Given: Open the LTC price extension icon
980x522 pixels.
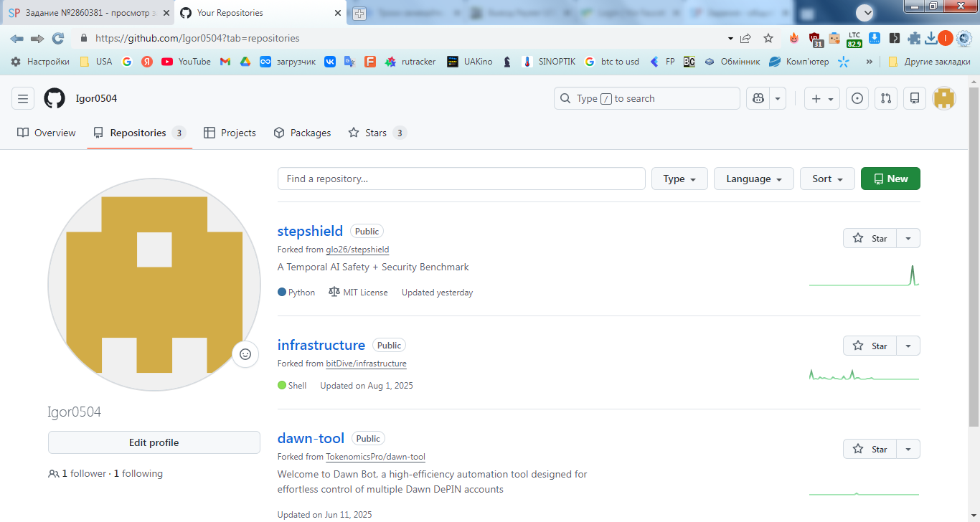Looking at the screenshot, I should click(x=854, y=38).
